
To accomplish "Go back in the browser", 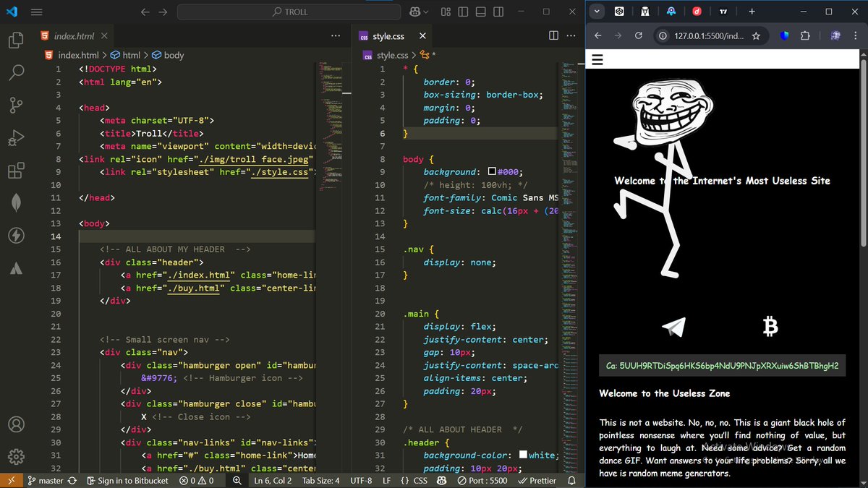I will pos(597,35).
